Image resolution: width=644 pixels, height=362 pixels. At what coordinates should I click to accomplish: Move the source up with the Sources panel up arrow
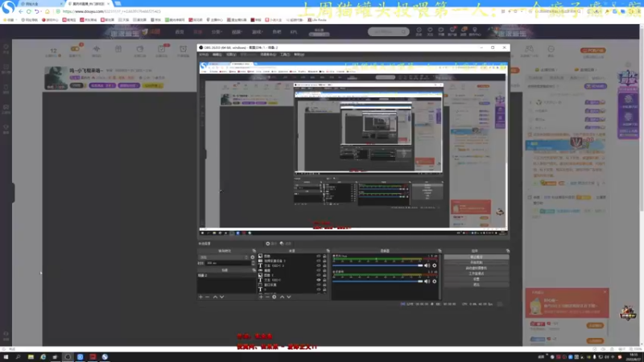[x=282, y=297]
